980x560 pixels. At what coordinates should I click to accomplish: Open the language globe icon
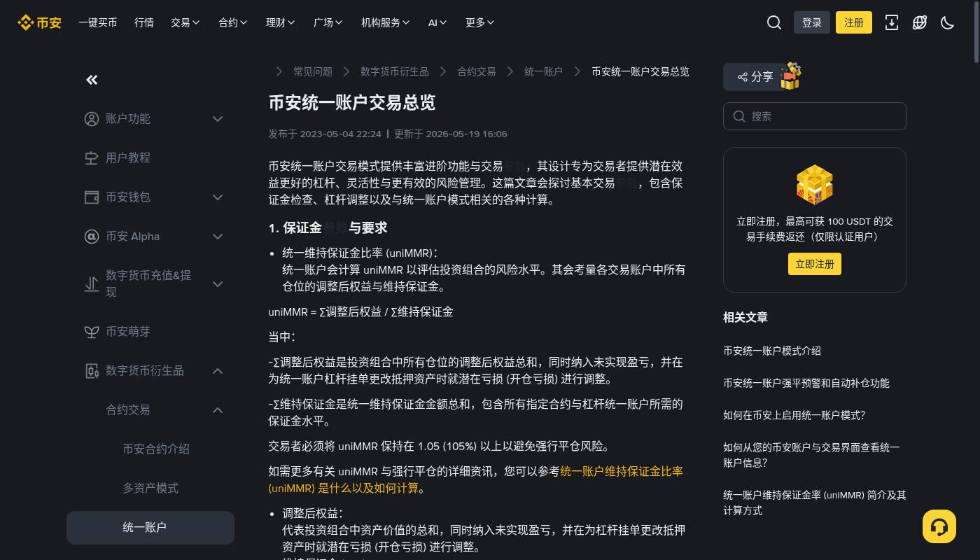pyautogui.click(x=920, y=22)
